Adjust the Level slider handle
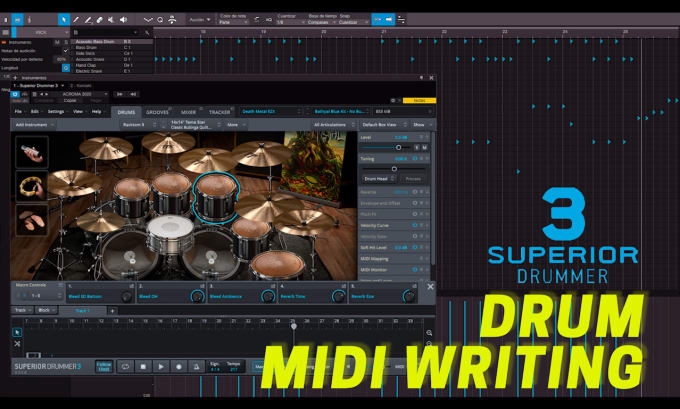The image size is (680, 409). coord(399,147)
